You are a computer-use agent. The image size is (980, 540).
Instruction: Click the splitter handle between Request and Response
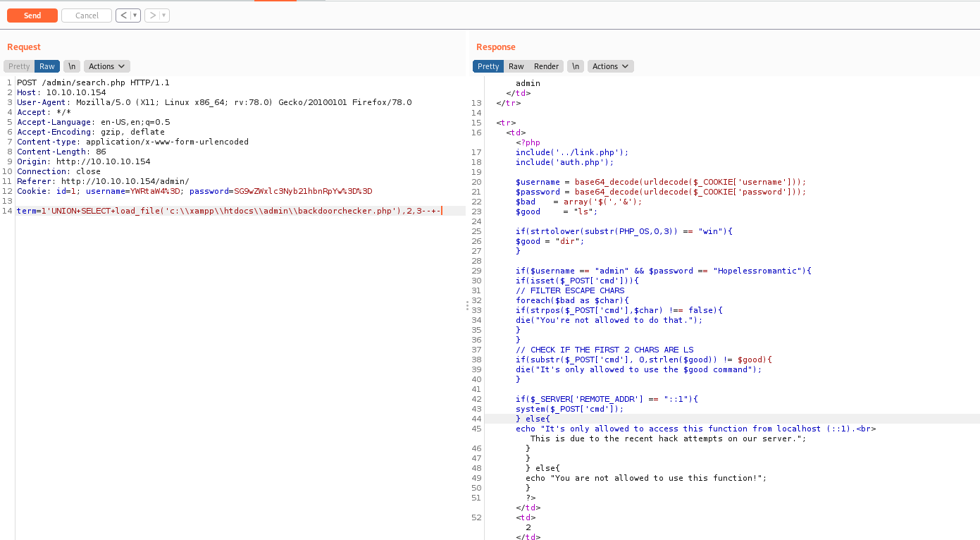tap(467, 305)
